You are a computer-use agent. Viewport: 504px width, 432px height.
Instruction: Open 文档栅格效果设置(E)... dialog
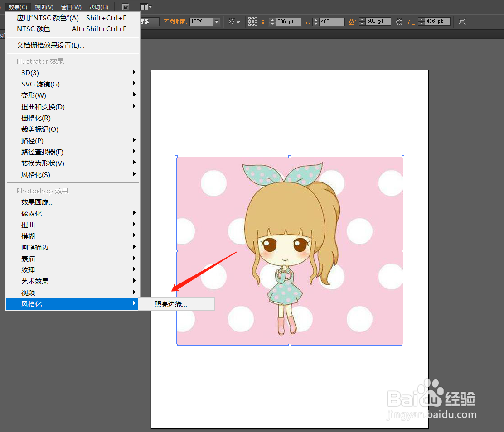(x=73, y=45)
